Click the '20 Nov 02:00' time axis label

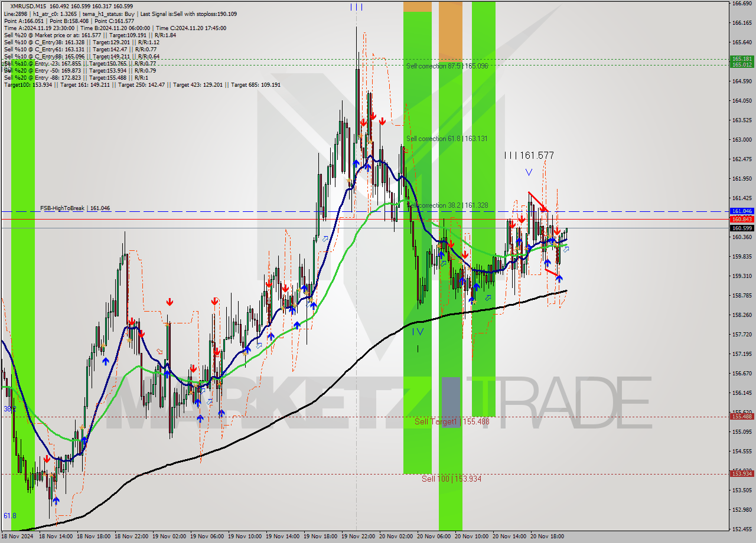[x=396, y=537]
